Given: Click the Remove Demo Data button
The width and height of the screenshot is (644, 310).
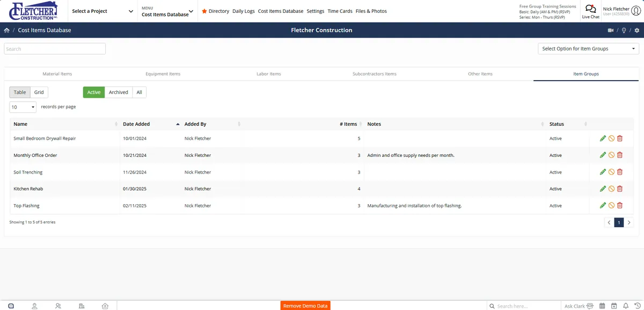Looking at the screenshot, I should (305, 306).
